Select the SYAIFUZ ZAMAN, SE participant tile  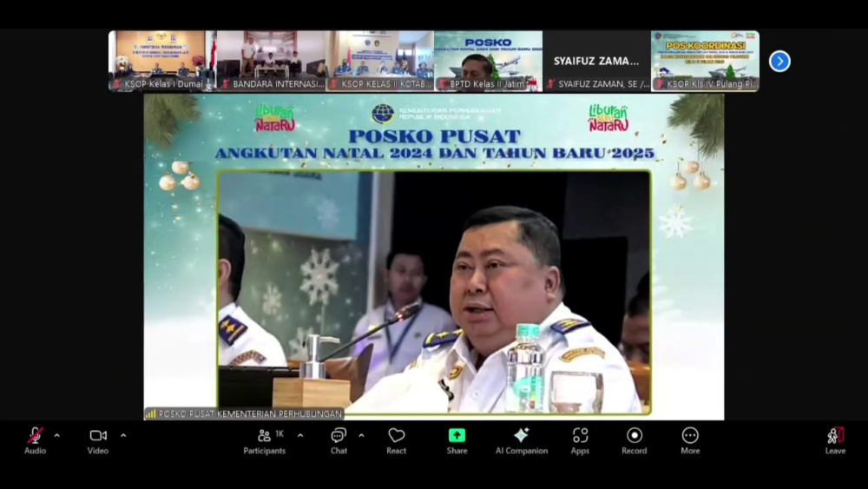tap(597, 60)
